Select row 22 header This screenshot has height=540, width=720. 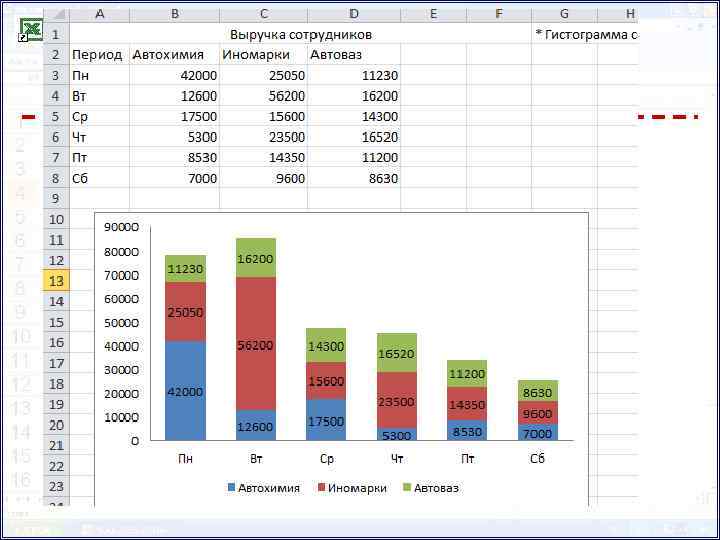56,466
